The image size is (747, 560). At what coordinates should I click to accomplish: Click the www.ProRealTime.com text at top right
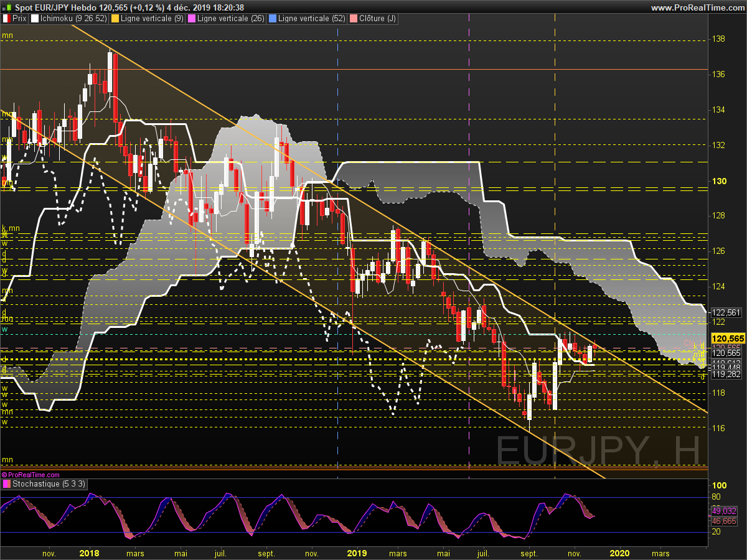(x=698, y=7)
